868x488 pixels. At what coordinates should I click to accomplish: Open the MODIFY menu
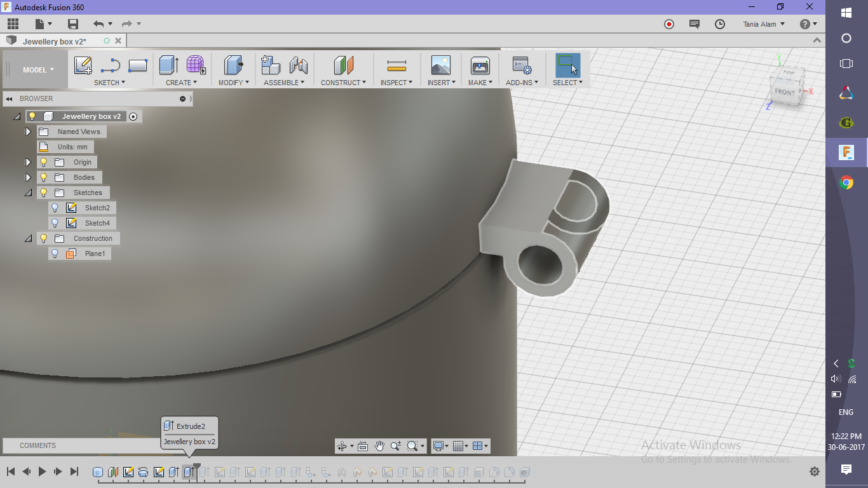tap(233, 83)
